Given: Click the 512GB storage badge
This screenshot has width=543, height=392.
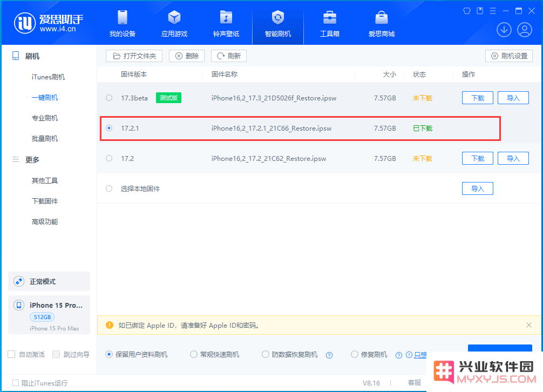Looking at the screenshot, I should pos(42,317).
